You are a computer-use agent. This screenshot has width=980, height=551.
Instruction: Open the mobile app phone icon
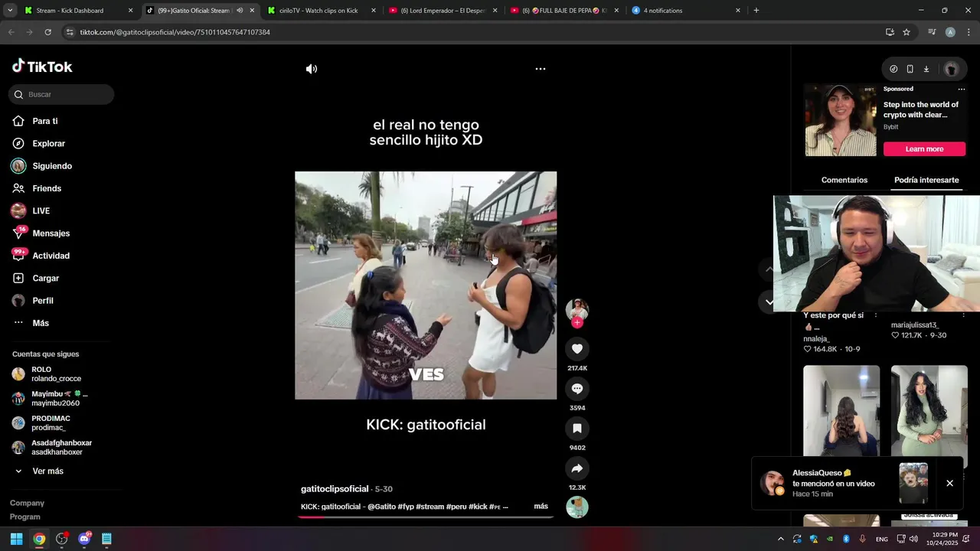point(910,69)
